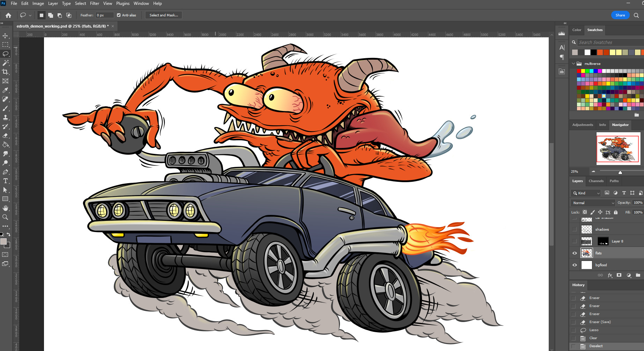Viewport: 644px width, 351px height.
Task: Swap foreground and background colors
Action: point(8,234)
